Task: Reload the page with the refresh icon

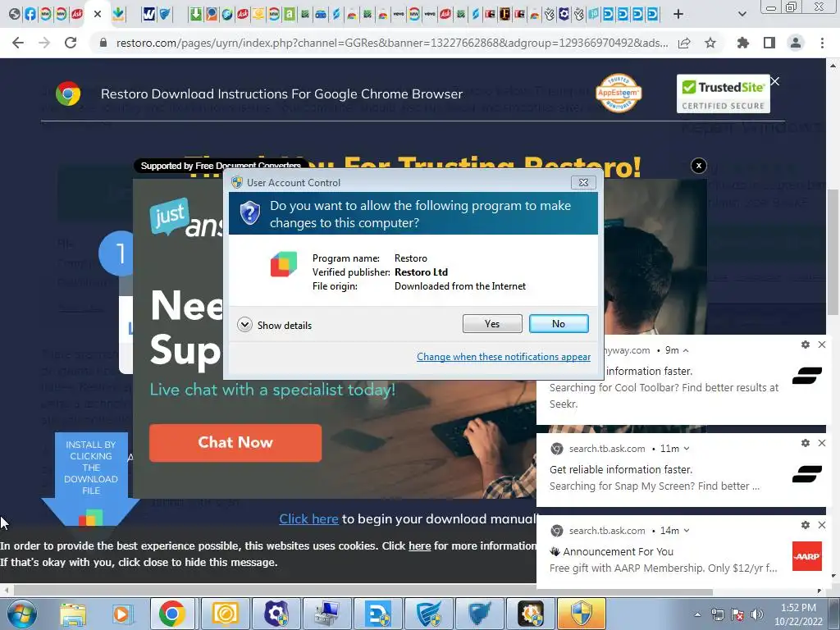Action: (71, 43)
